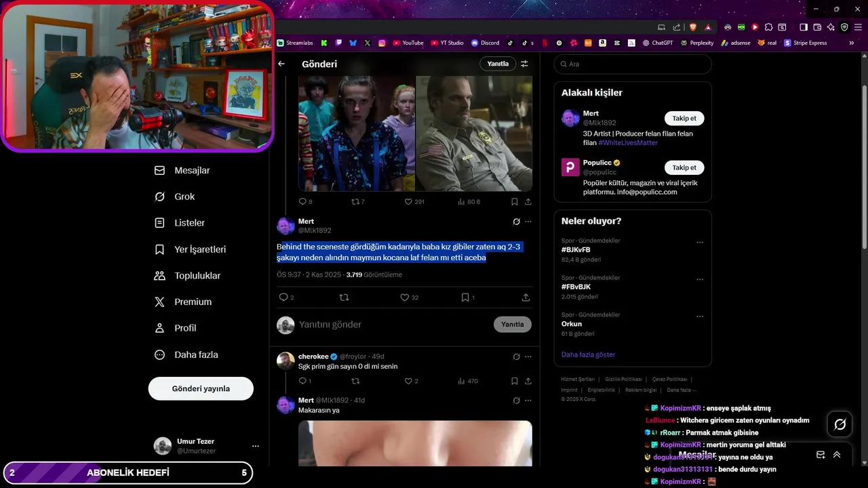This screenshot has width=868, height=488.
Task: Open Streamlabs bookmark
Action: coord(295,43)
